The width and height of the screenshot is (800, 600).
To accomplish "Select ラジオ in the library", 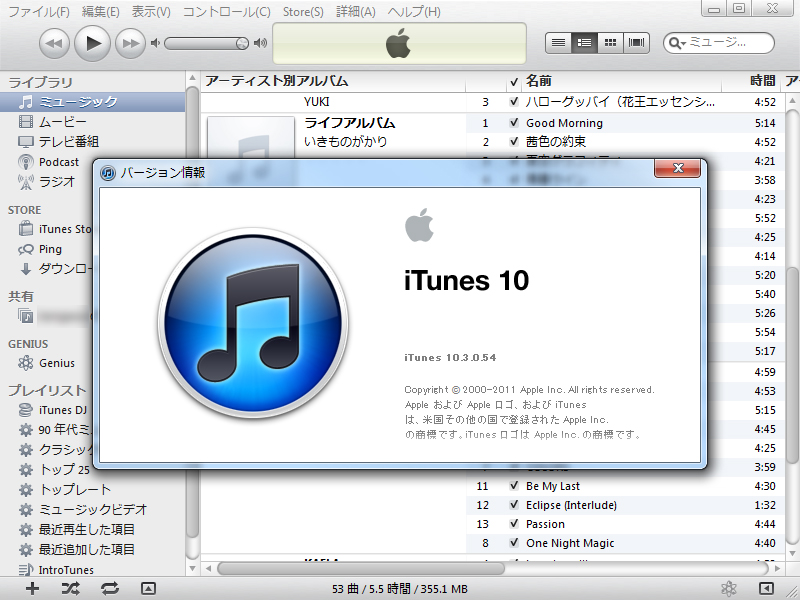I will point(58,181).
